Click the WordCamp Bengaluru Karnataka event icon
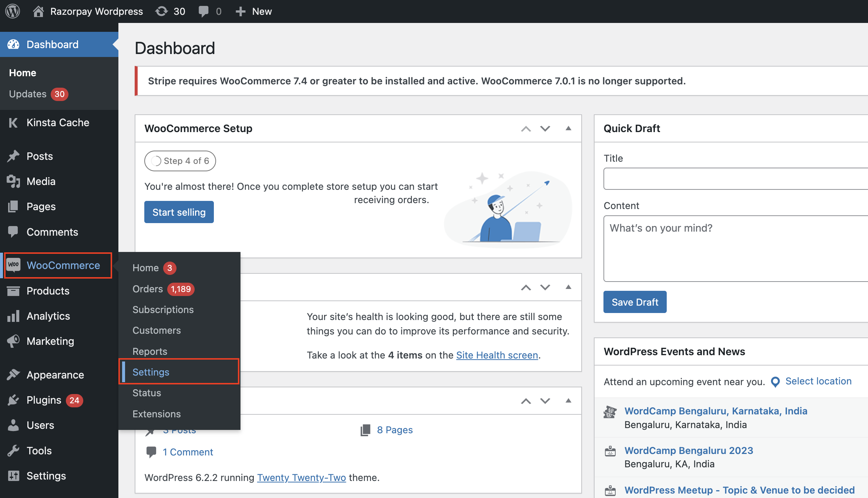This screenshot has width=868, height=498. click(610, 412)
